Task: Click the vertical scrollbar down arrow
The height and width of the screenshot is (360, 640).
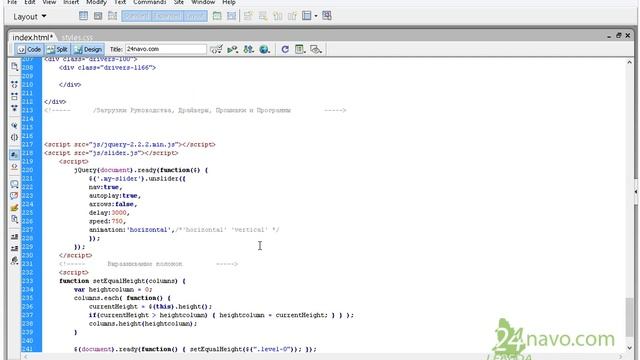Action: 629,348
